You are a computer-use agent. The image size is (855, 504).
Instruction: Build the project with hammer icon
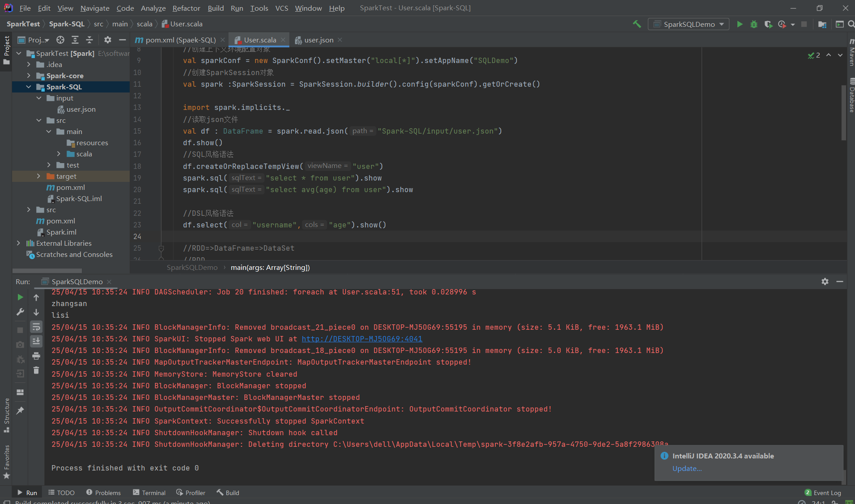tap(637, 24)
